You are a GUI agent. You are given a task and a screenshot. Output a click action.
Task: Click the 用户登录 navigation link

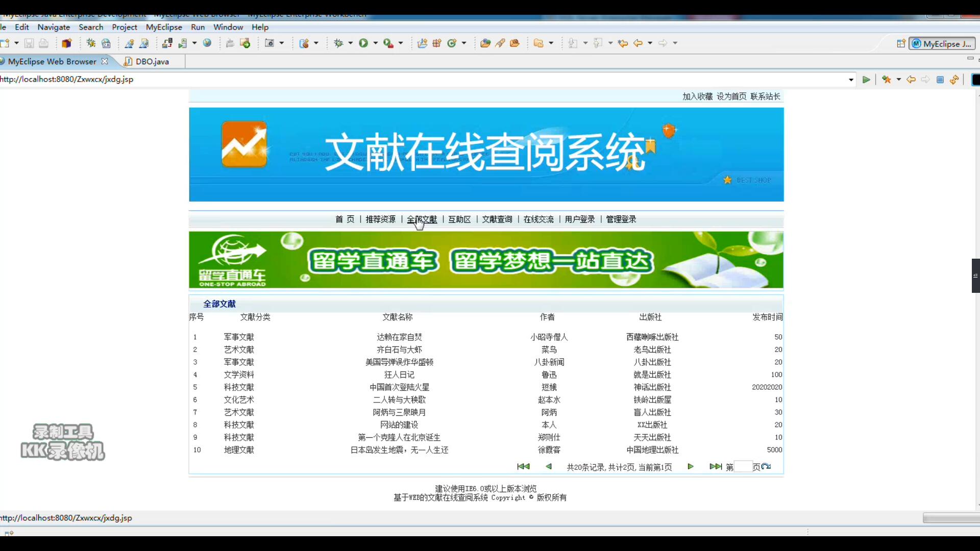pyautogui.click(x=580, y=219)
